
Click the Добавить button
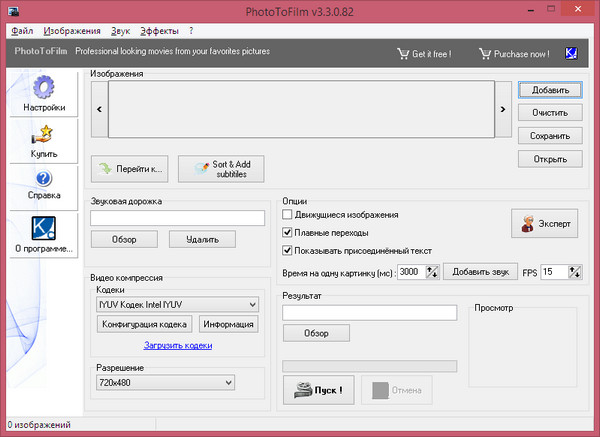(549, 90)
